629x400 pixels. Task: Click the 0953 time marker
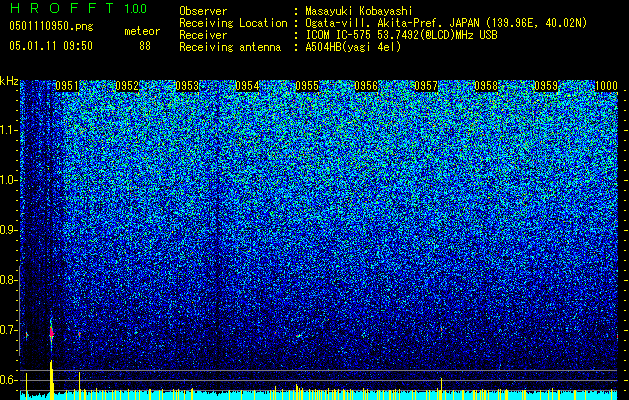[187, 86]
